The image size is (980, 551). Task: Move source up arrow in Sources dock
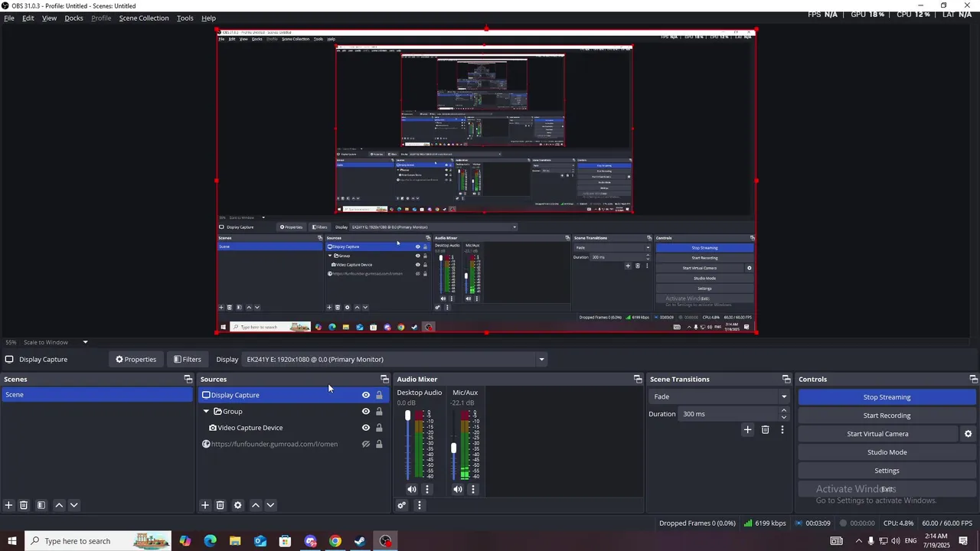click(256, 505)
